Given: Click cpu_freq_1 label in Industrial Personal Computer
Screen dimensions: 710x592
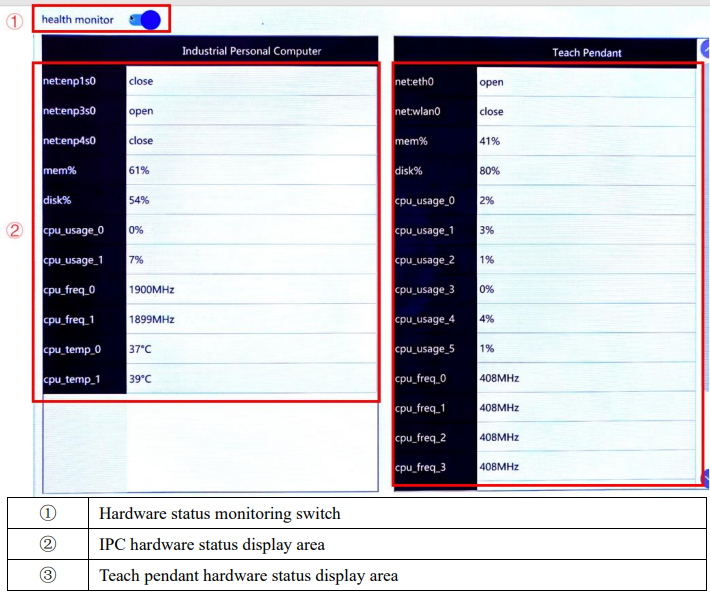Looking at the screenshot, I should pos(69,320).
